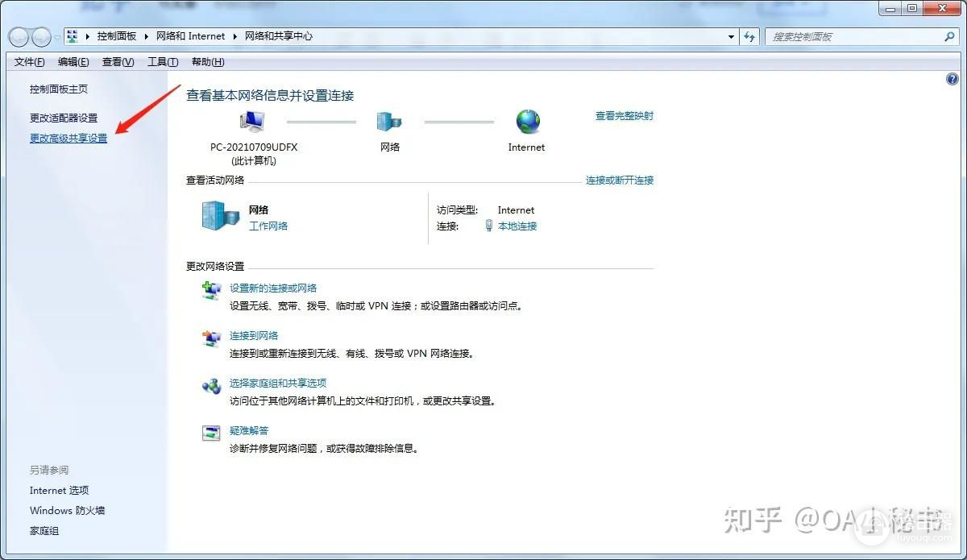Viewport: 967px width, 560px height.
Task: Click the Internet globe icon
Action: 528,122
